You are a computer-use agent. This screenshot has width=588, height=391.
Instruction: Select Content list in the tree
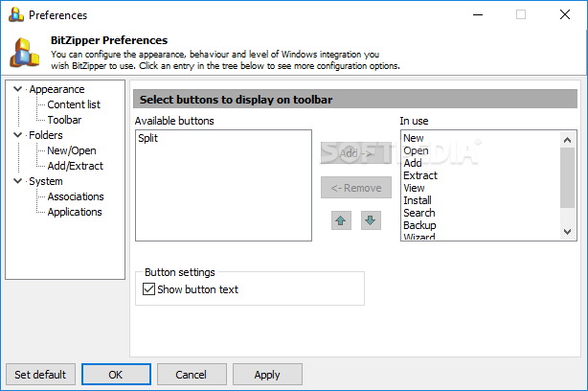74,104
